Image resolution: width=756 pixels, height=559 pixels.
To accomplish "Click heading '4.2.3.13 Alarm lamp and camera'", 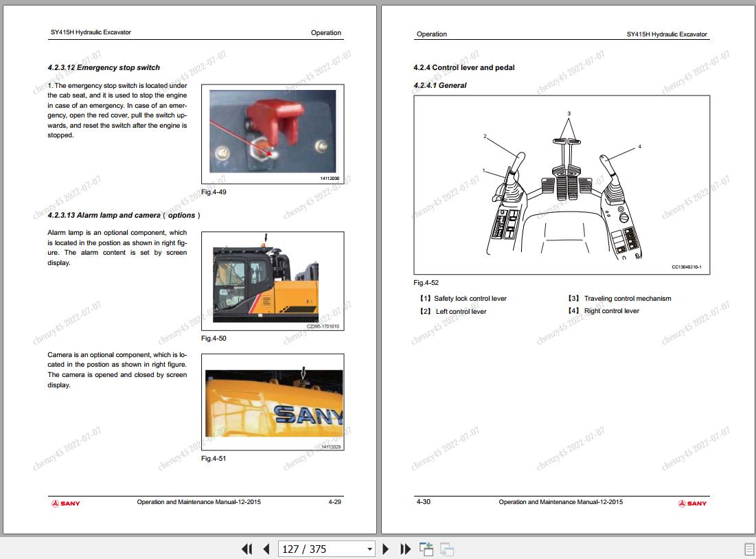I will coord(124,215).
